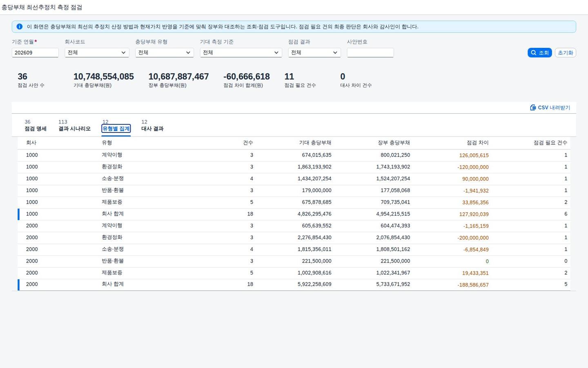This screenshot has width=588, height=368.
Task: Click the 점검 차이 합계 value -60,666,618
Action: (247, 76)
